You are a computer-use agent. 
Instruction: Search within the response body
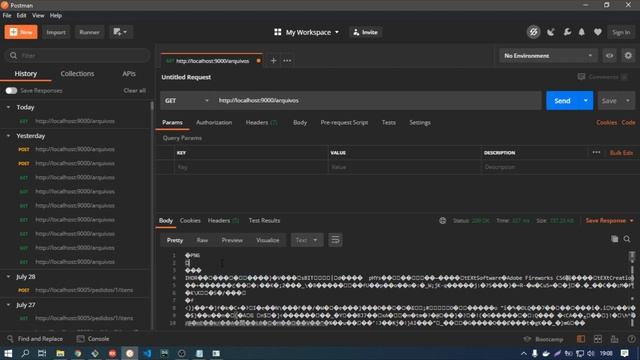click(627, 239)
